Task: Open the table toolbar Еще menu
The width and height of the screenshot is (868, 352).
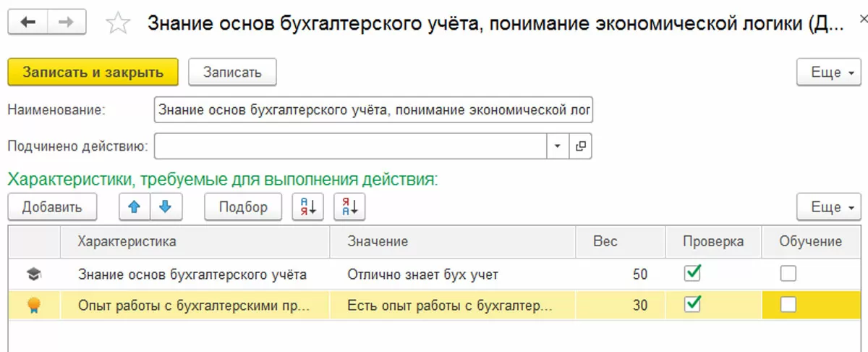Action: pyautogui.click(x=828, y=207)
